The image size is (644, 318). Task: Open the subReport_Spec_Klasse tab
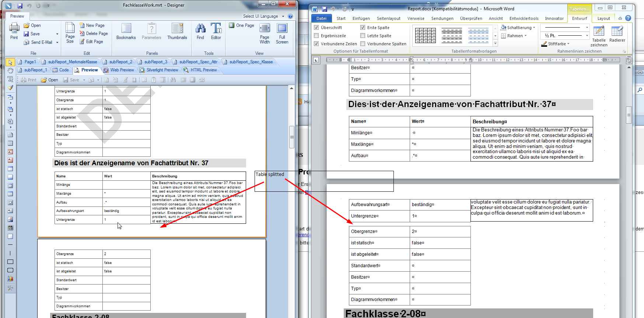(x=248, y=62)
